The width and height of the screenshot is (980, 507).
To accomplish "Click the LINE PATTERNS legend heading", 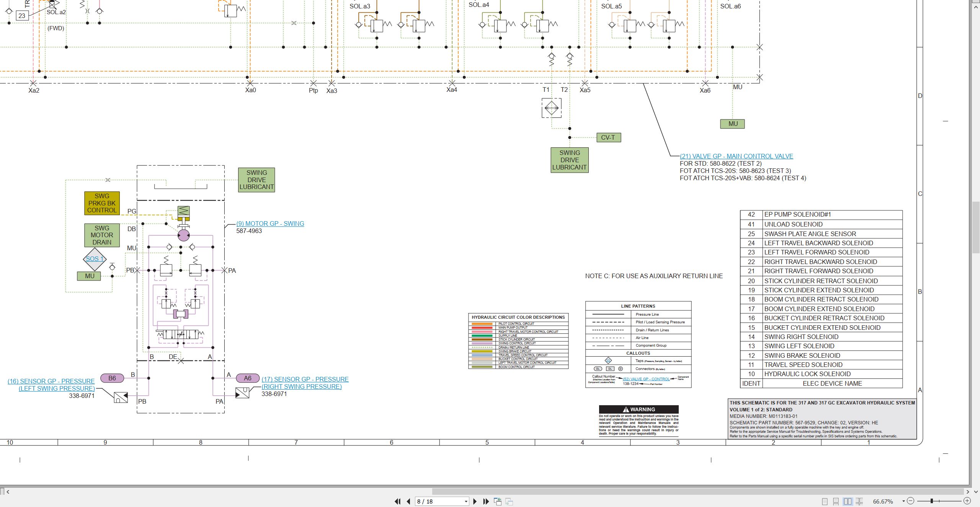I will pos(638,306).
